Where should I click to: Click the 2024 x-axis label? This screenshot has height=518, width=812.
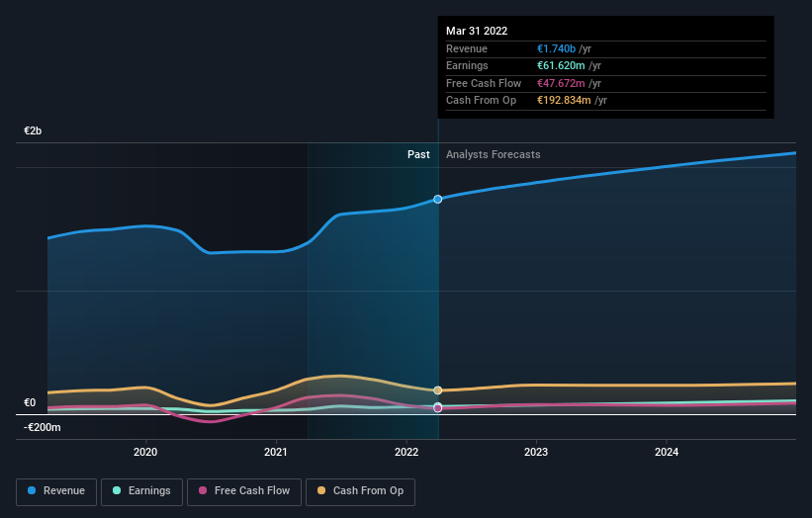coord(667,452)
